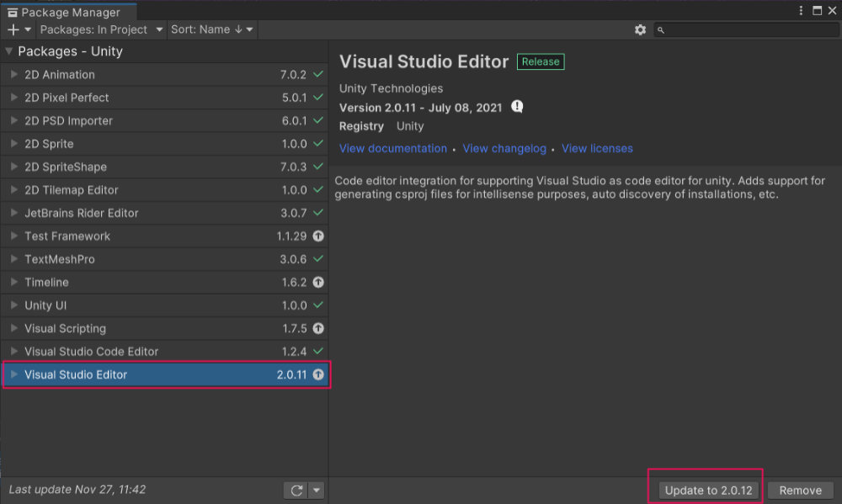Select the Unity UI package

click(164, 305)
